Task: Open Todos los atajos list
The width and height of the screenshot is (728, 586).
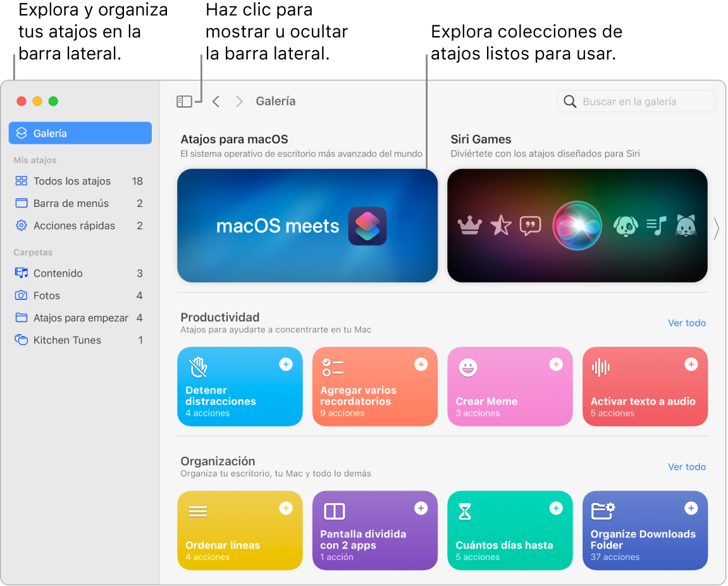Action: pos(79,181)
